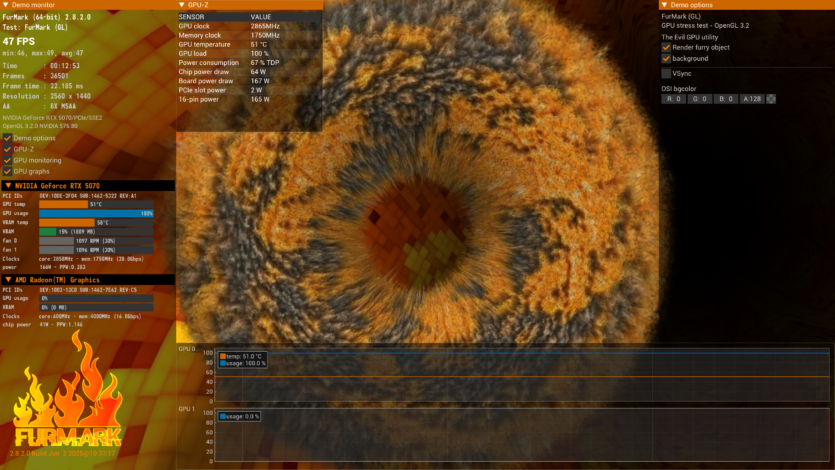The height and width of the screenshot is (470, 835).
Task: Click the 47 FPS readout
Action: 19,42
